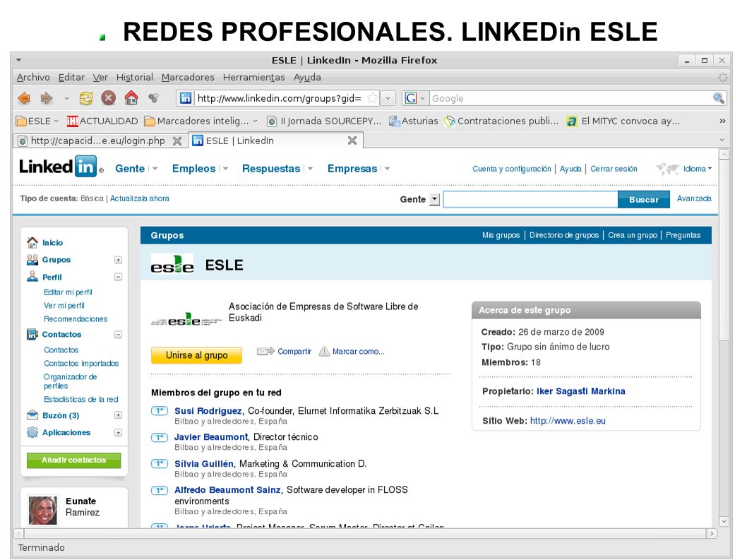Click the Compartir arrow icon
Image resolution: width=747 pixels, height=560 pixels.
(265, 351)
